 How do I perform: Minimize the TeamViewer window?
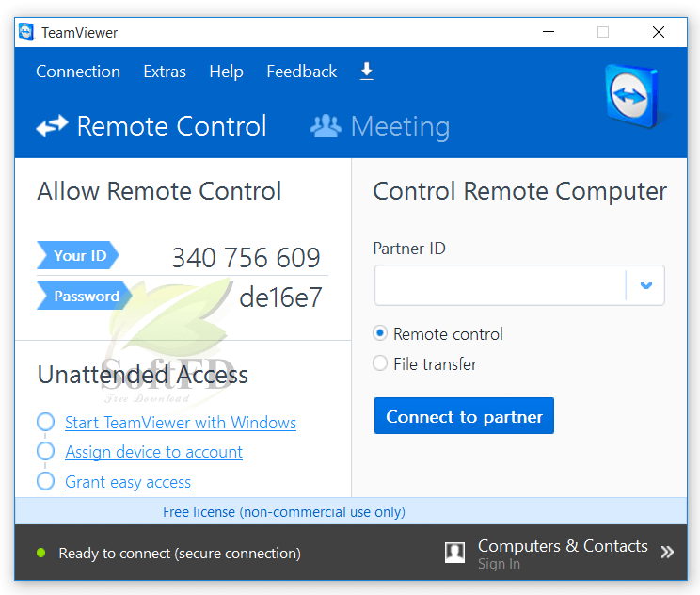point(549,32)
